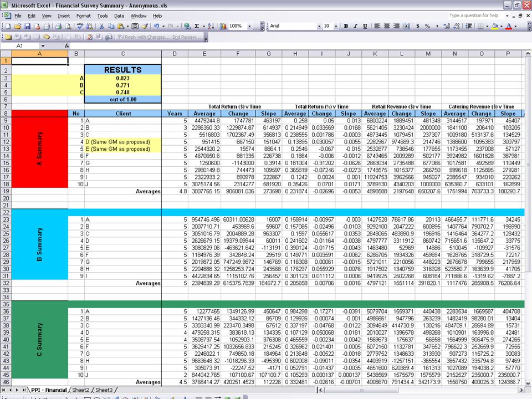Go to the first sheet tab
The height and width of the screenshot is (399, 532).
coord(4,390)
